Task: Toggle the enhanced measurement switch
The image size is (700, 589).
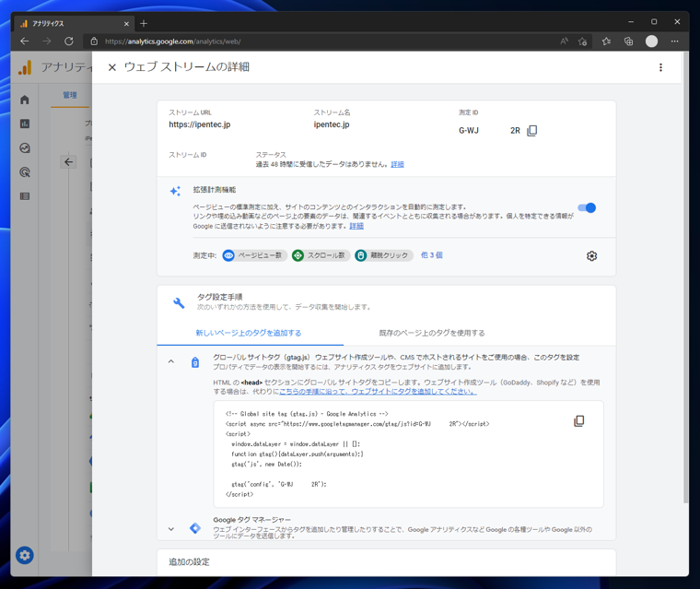Action: (587, 207)
